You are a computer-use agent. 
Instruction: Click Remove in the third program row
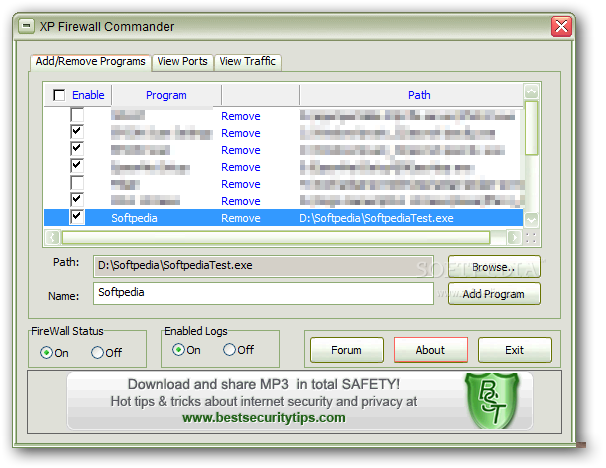click(240, 150)
